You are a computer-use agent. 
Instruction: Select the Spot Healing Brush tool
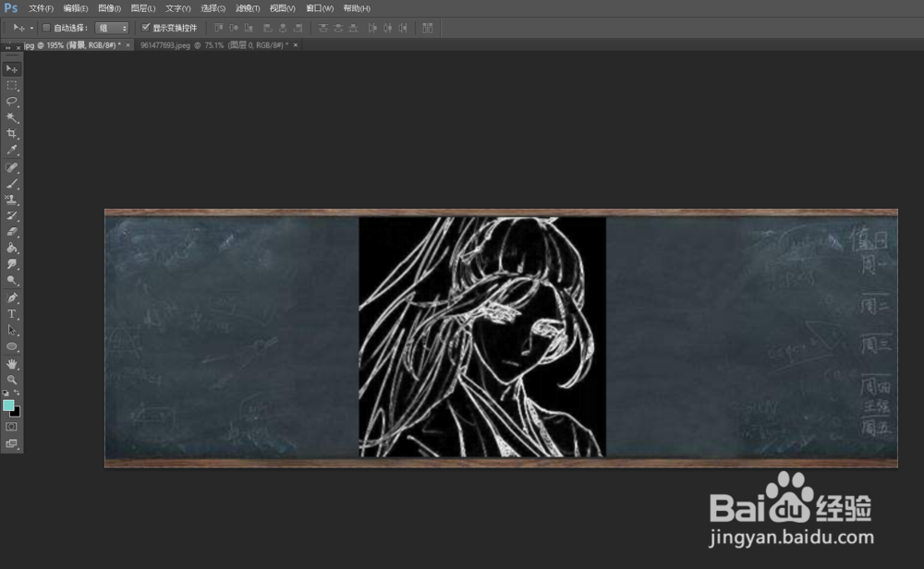tap(12, 168)
